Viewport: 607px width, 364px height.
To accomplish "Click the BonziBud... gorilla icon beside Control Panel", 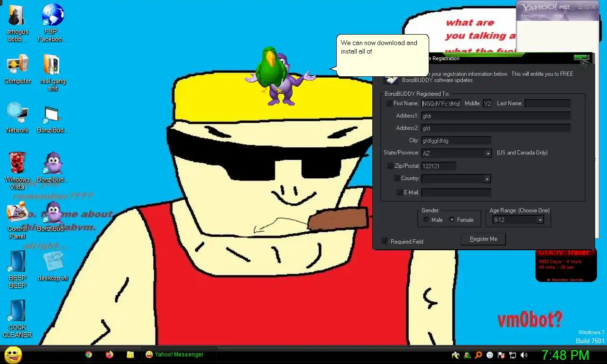I will coord(53,217).
